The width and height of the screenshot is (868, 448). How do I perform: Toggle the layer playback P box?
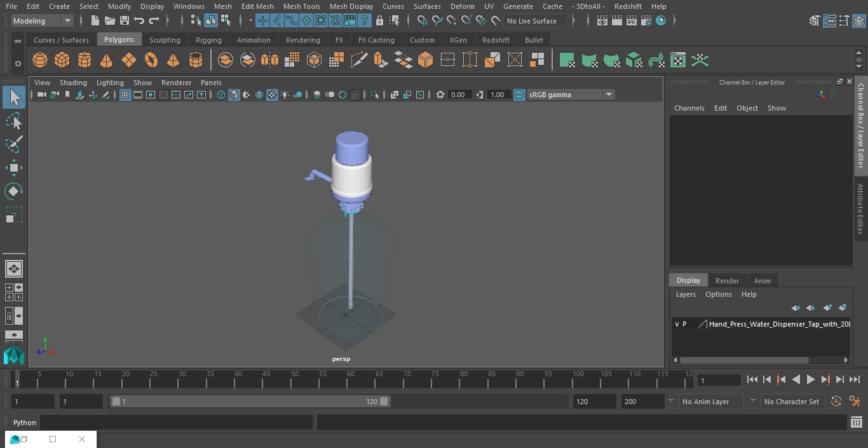pyautogui.click(x=684, y=324)
